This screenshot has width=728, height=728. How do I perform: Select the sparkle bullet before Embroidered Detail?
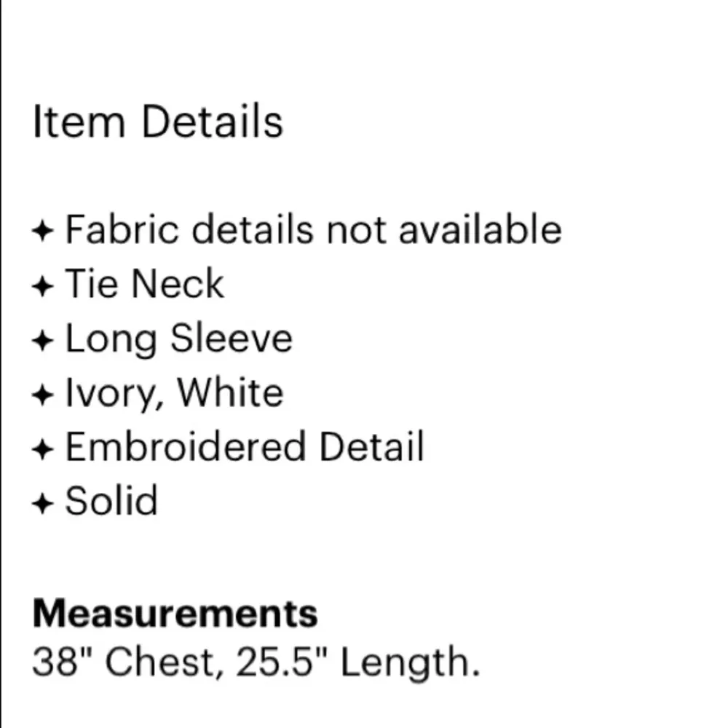tap(43, 449)
